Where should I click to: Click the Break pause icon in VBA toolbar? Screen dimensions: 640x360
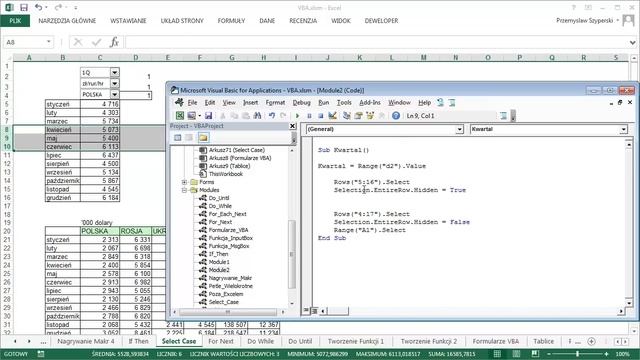click(x=309, y=116)
